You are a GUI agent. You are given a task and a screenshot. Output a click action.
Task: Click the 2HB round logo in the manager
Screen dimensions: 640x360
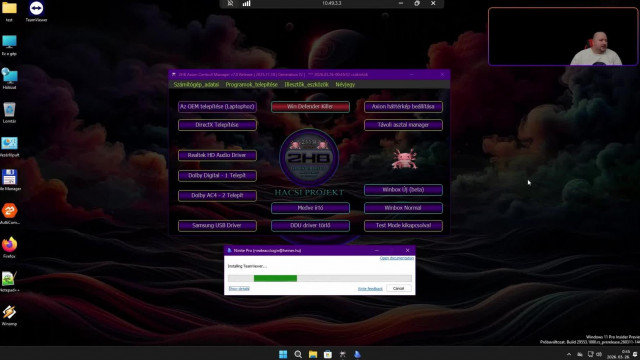tap(309, 158)
